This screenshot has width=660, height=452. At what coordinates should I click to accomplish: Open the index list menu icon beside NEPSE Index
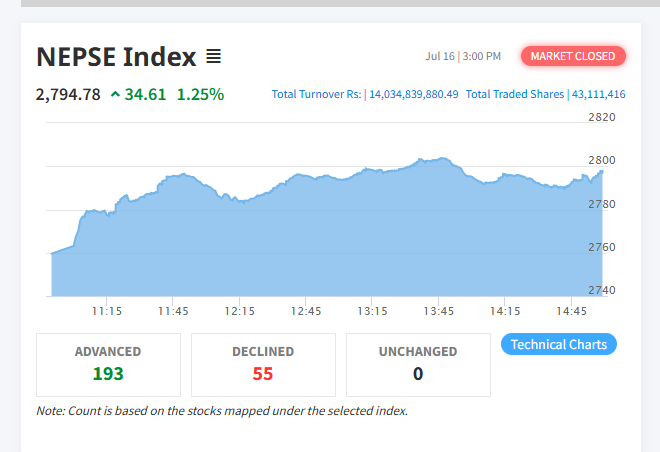click(x=213, y=56)
